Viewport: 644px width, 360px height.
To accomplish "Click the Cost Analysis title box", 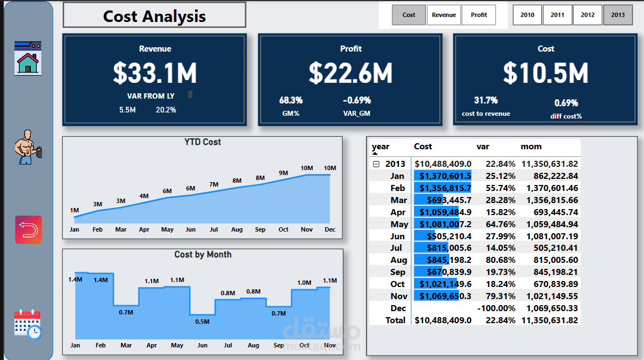I will (154, 15).
